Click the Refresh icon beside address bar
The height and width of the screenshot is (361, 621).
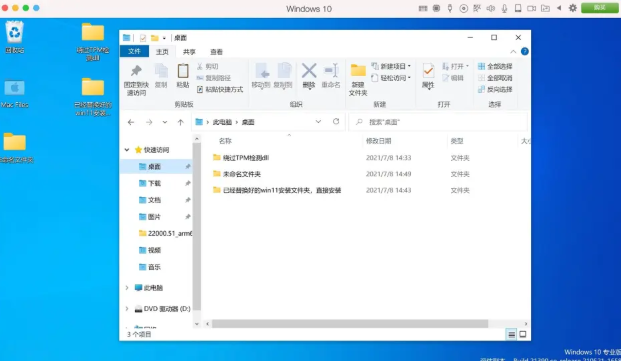tap(336, 122)
